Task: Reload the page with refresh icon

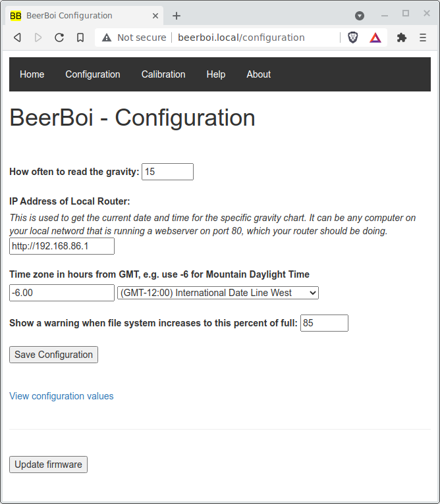Action: [59, 38]
